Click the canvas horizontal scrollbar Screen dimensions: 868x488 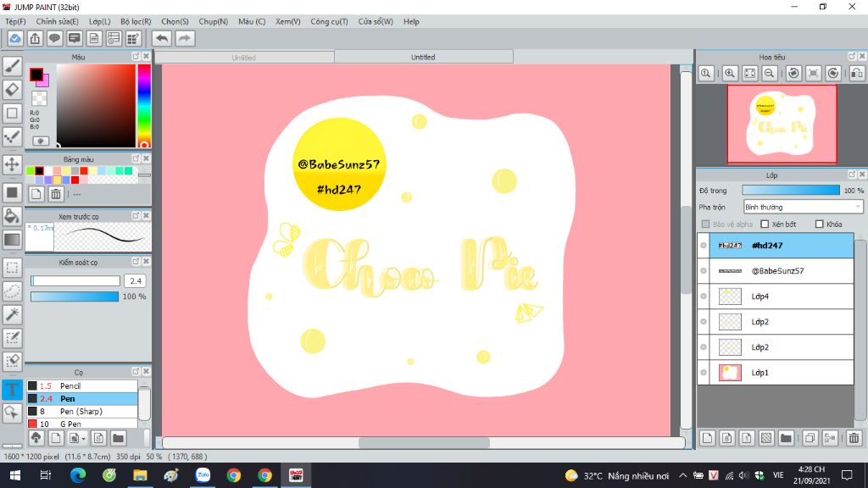point(424,442)
